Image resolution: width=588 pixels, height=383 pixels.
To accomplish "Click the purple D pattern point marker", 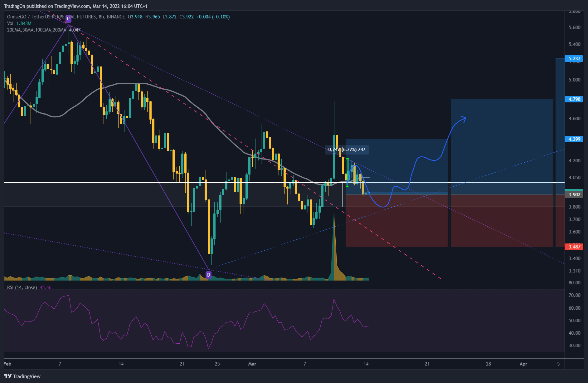I will click(209, 275).
